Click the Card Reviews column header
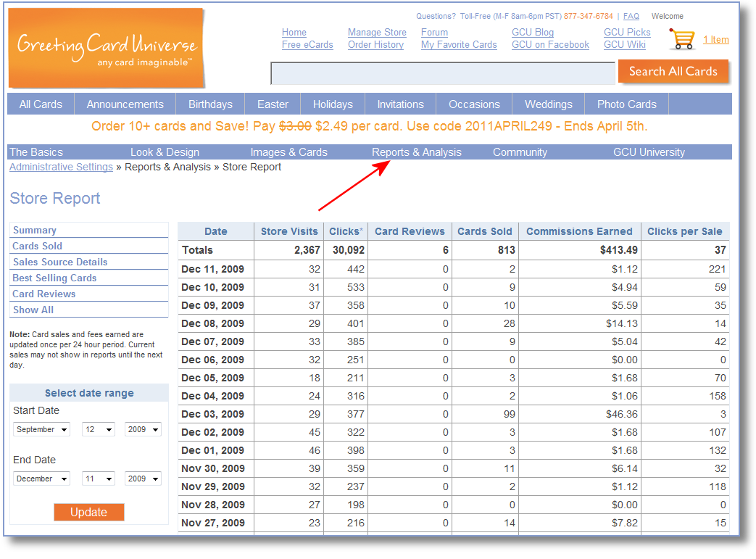This screenshot has height=559, width=756. pyautogui.click(x=410, y=231)
